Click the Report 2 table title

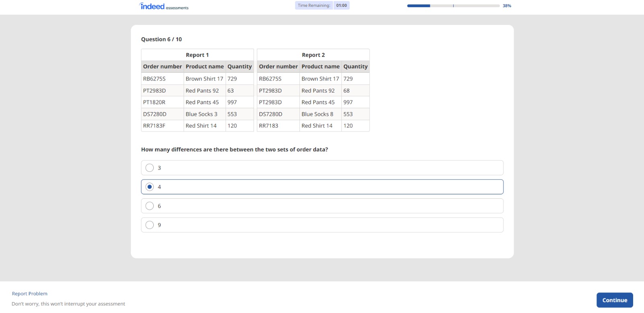point(313,55)
